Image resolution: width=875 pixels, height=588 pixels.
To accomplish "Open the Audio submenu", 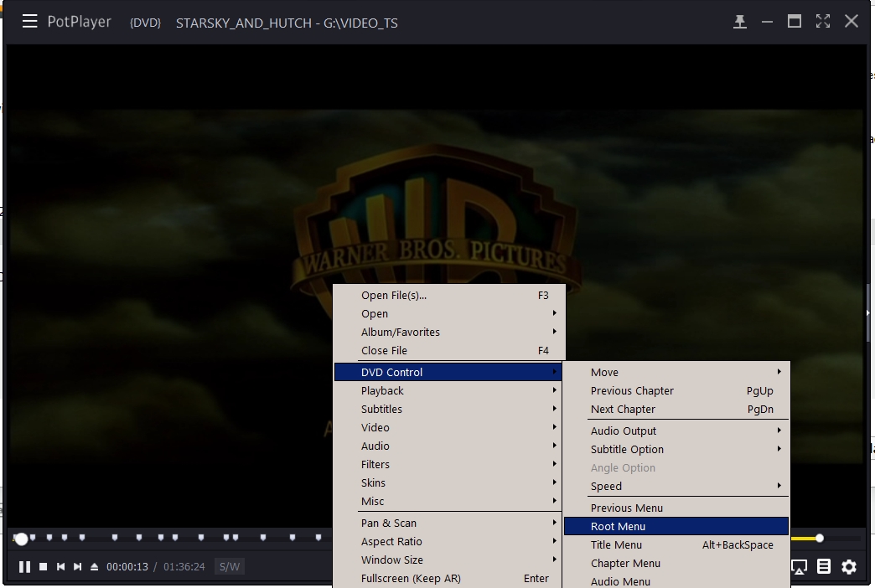I will point(450,446).
